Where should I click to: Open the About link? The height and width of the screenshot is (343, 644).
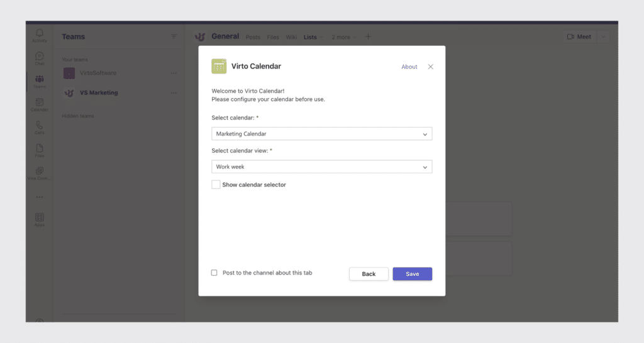(x=409, y=67)
